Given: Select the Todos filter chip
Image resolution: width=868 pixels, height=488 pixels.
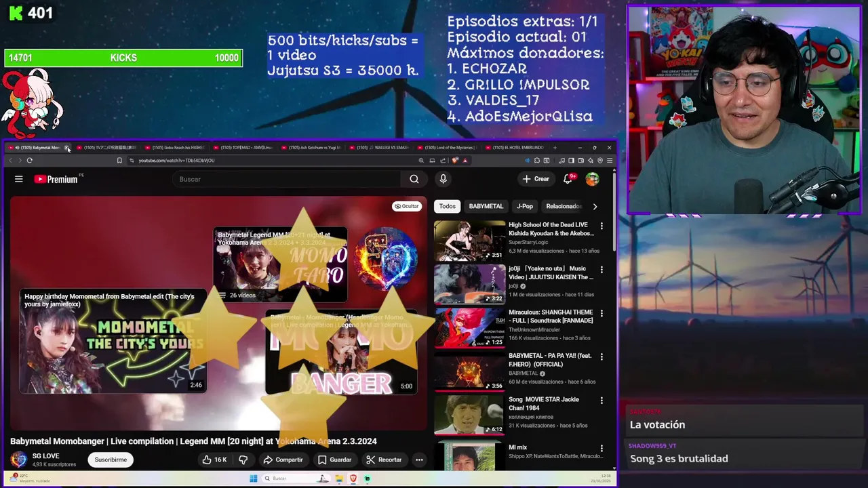Looking at the screenshot, I should 447,206.
